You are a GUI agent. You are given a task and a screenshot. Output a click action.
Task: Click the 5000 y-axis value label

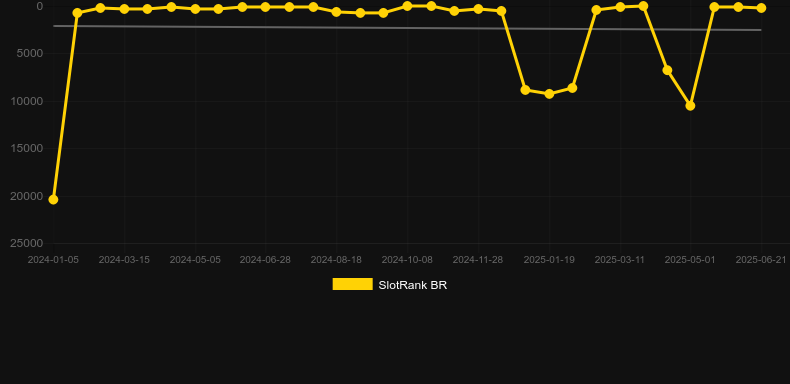click(x=30, y=53)
